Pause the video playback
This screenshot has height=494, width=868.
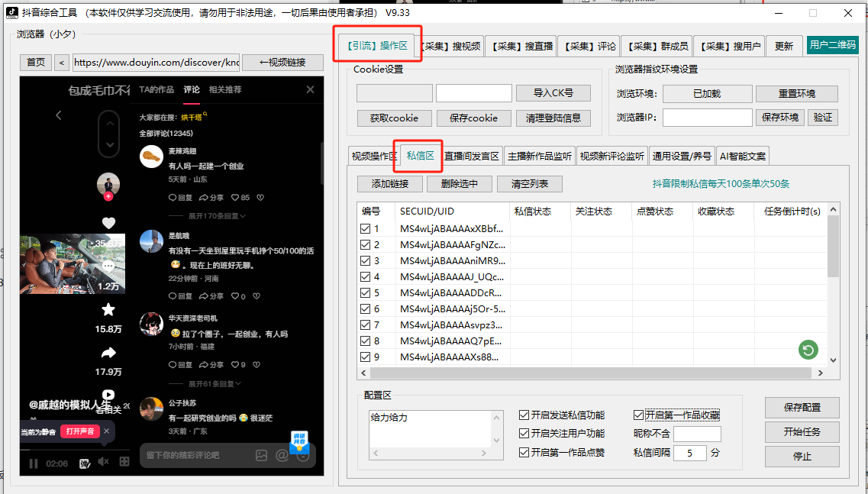point(34,463)
